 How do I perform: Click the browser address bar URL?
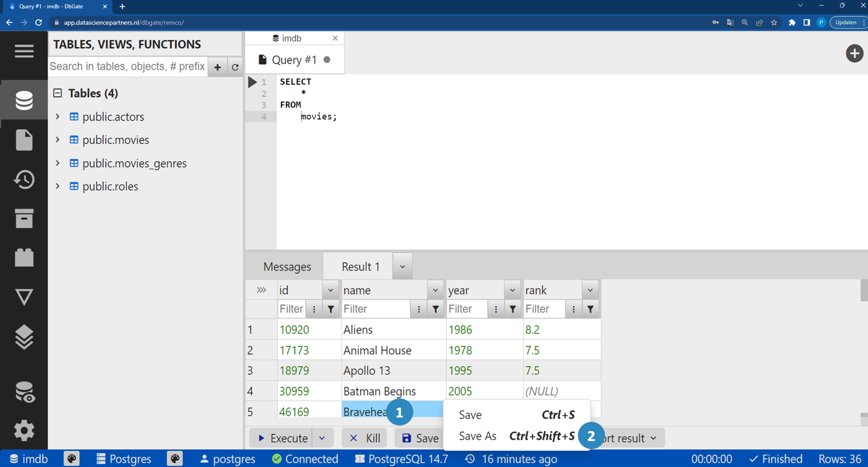click(124, 22)
